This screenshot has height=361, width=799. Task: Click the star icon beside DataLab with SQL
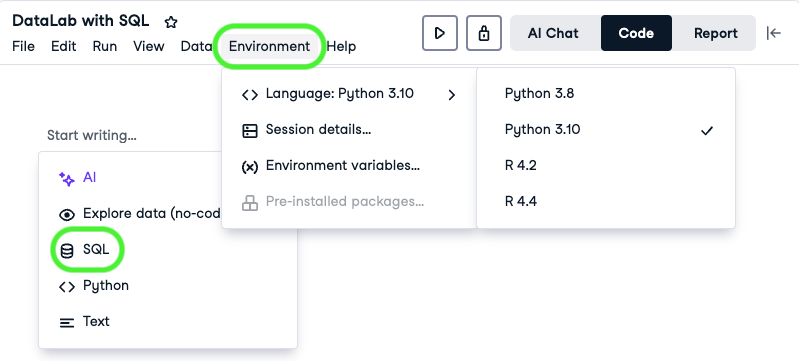(171, 22)
